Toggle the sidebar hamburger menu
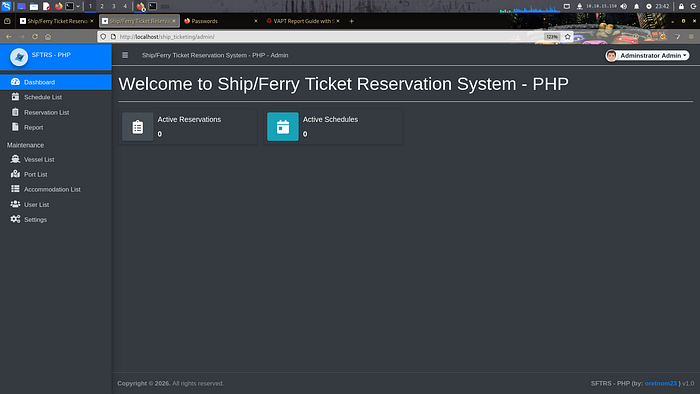700x394 pixels. [x=125, y=55]
